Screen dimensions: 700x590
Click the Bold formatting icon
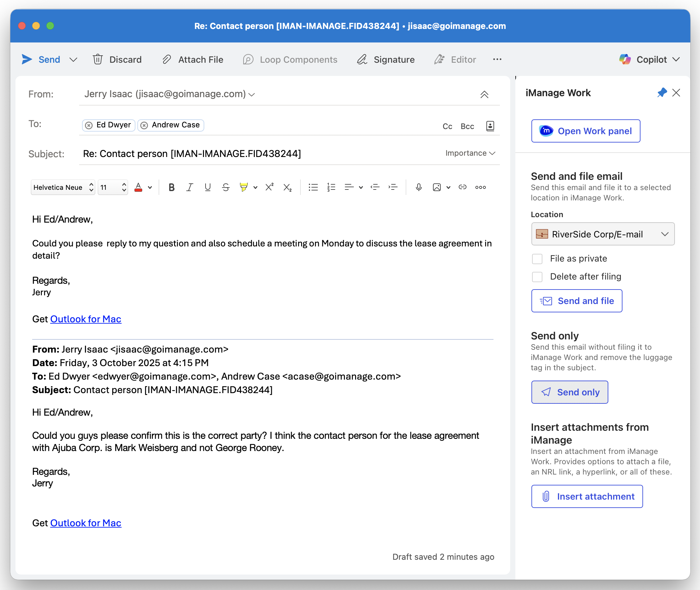[x=171, y=187]
